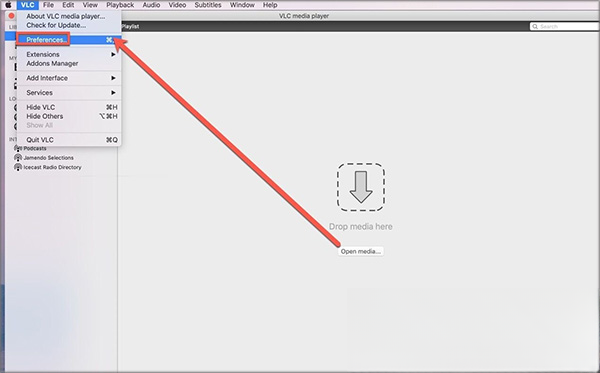600x373 pixels.
Task: Open the File menu
Action: point(48,5)
